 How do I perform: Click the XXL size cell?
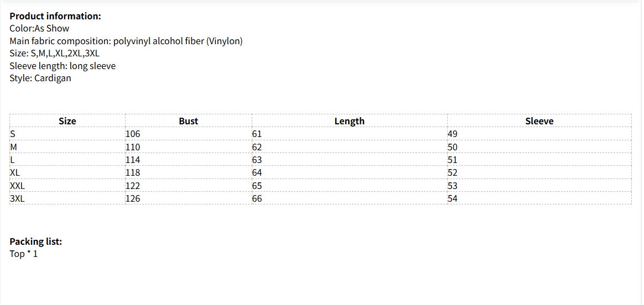pyautogui.click(x=17, y=186)
